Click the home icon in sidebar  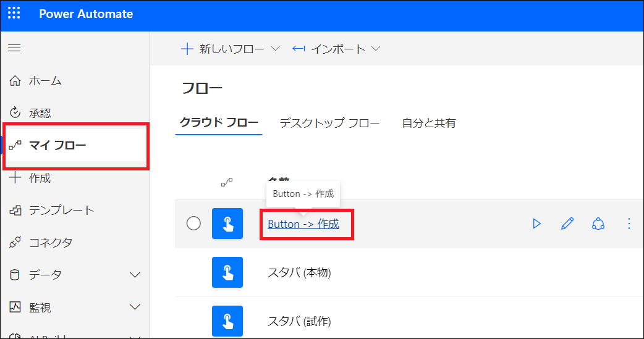pos(15,81)
